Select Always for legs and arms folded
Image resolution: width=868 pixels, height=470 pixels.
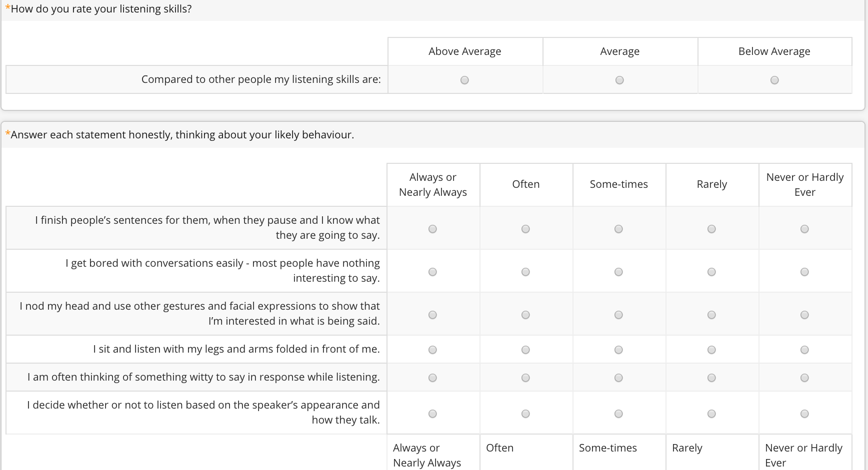point(432,350)
